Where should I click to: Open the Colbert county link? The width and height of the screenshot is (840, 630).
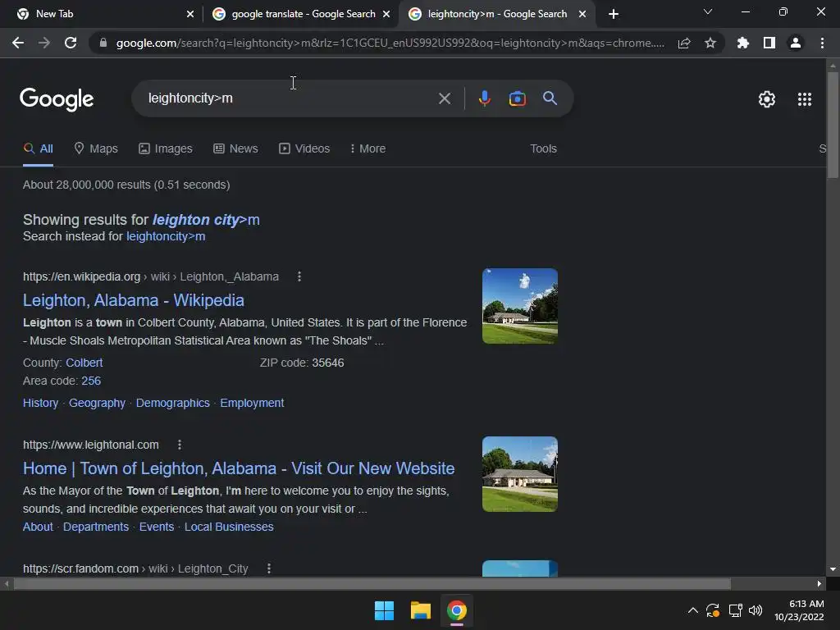pyautogui.click(x=84, y=363)
